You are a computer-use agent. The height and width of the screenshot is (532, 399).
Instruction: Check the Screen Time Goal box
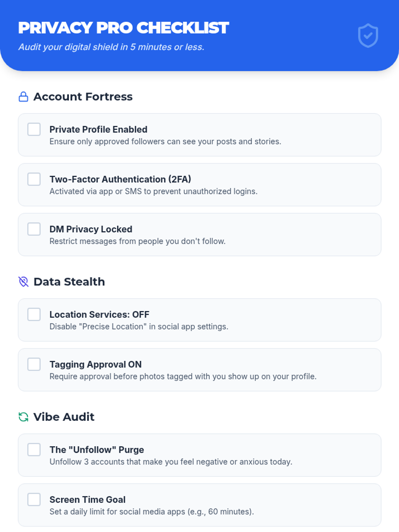pyautogui.click(x=34, y=499)
